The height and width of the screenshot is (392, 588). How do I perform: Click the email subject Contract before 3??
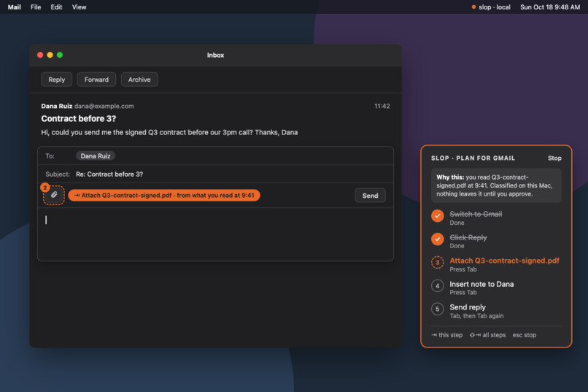[79, 118]
